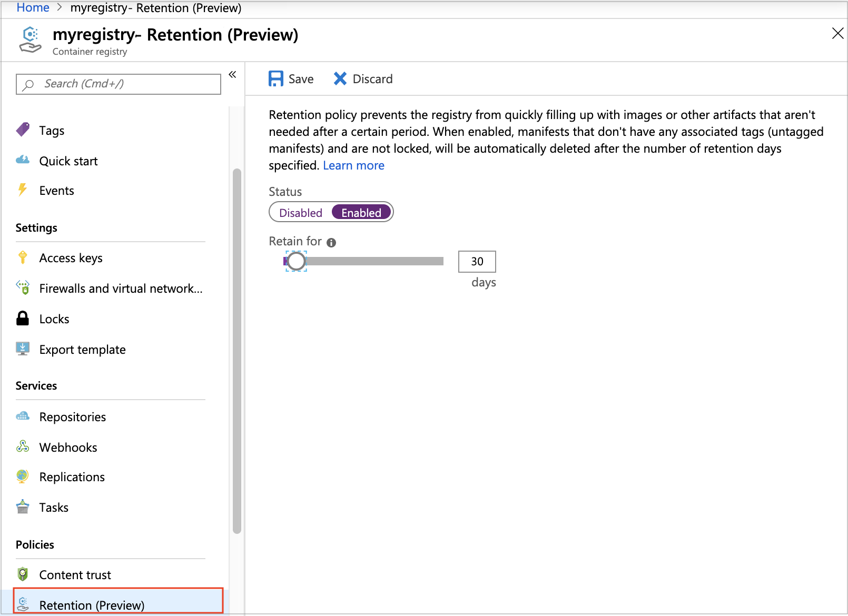This screenshot has width=848, height=616.
Task: Go to Home breadcrumb link
Action: pos(33,8)
